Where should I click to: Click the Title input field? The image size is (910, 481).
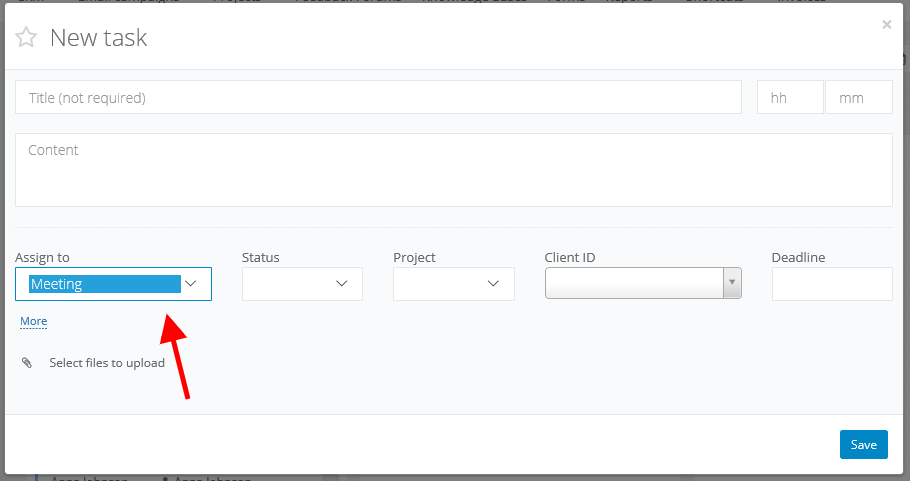click(x=378, y=98)
